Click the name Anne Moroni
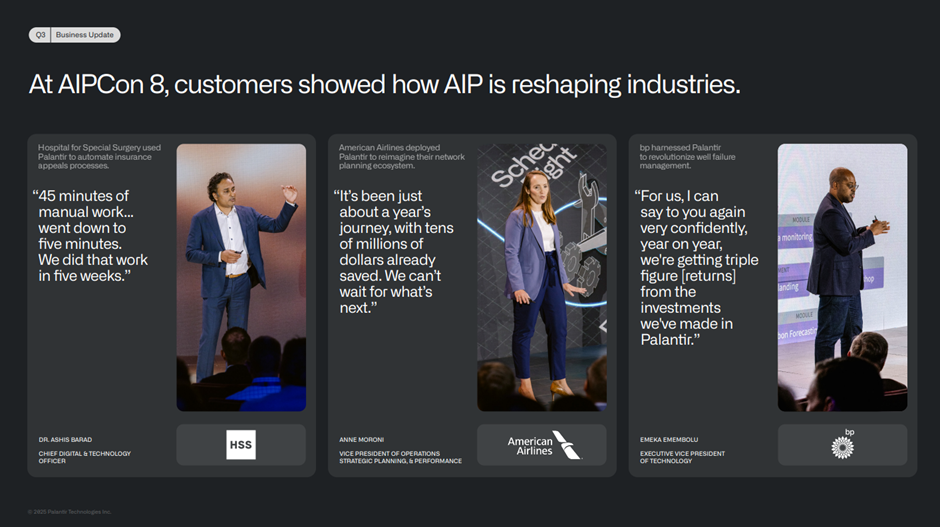Viewport: 940px width, 527px height. pyautogui.click(x=363, y=439)
